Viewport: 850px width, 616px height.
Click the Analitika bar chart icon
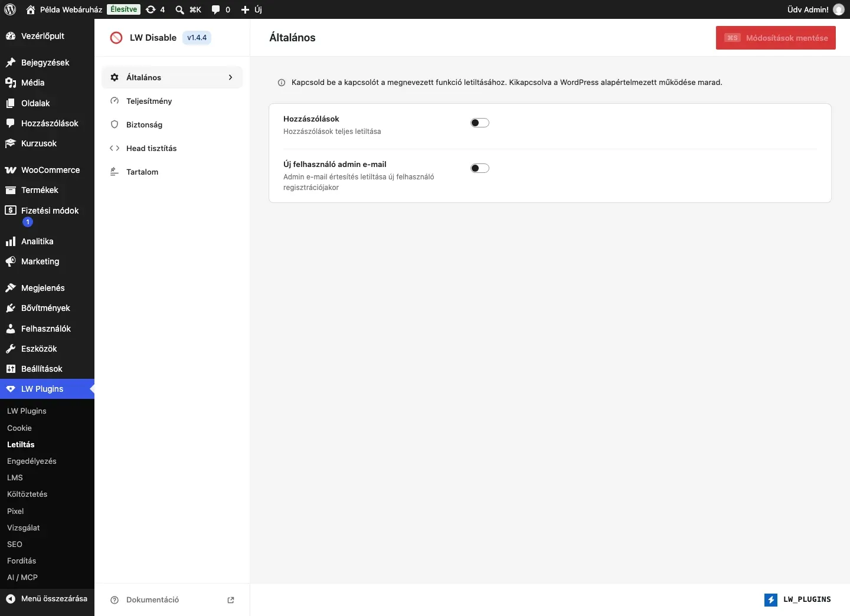11,241
